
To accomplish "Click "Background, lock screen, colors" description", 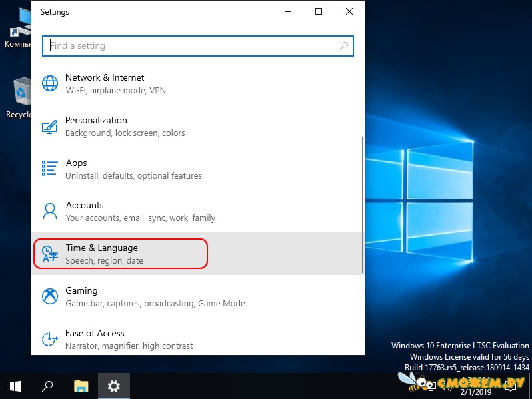I will point(125,133).
